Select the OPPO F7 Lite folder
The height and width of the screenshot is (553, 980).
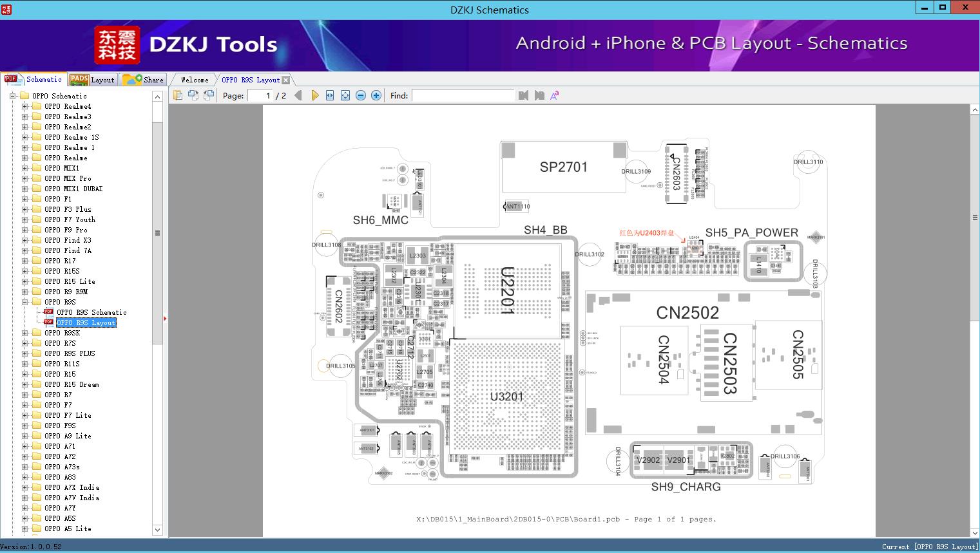[68, 415]
